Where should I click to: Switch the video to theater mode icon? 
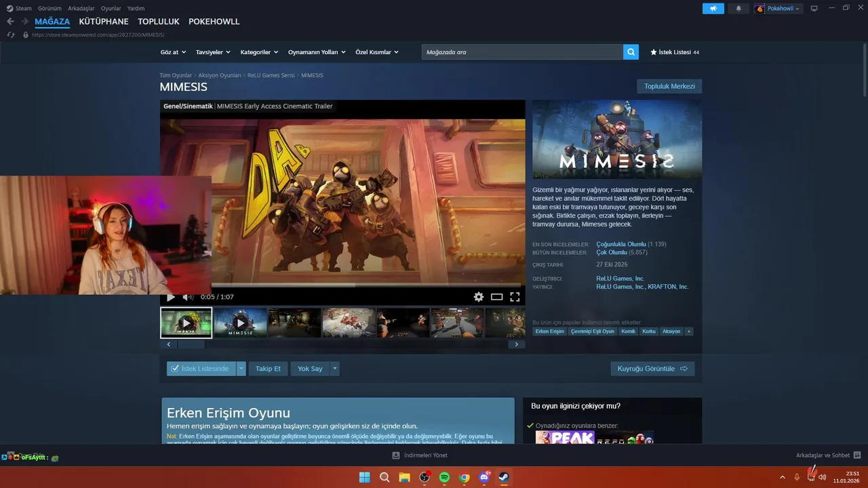497,297
